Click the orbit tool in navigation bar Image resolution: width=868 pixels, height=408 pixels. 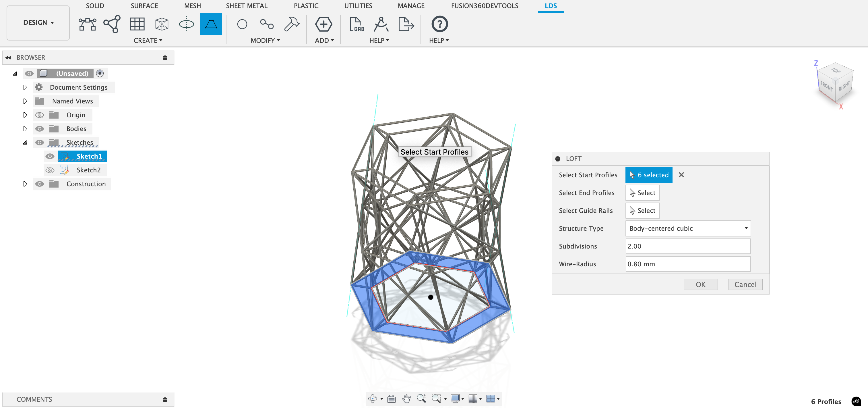(x=372, y=399)
